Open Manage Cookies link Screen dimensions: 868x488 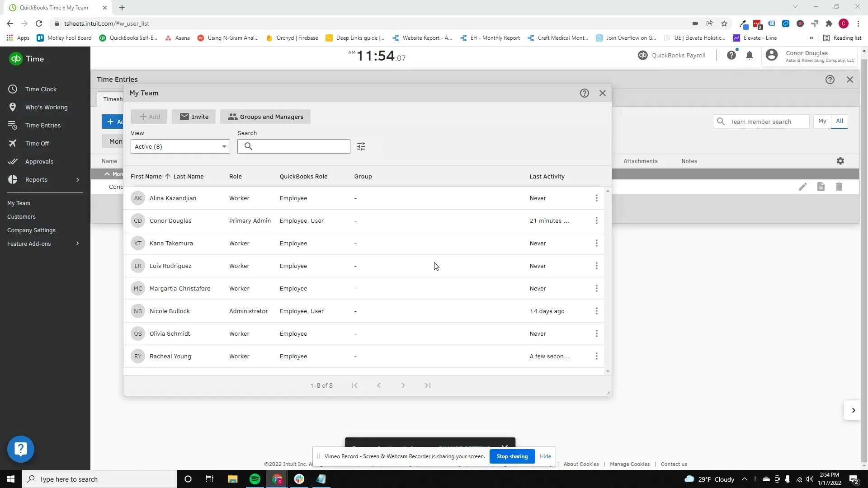tap(629, 464)
